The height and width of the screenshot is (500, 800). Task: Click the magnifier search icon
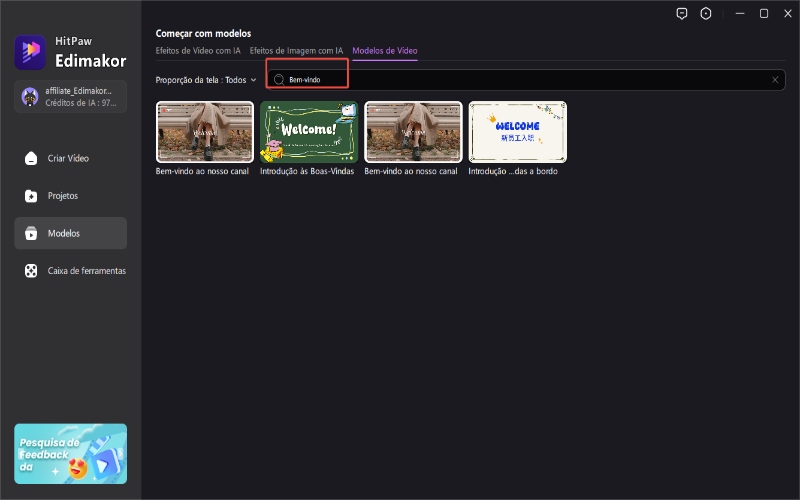[x=279, y=79]
